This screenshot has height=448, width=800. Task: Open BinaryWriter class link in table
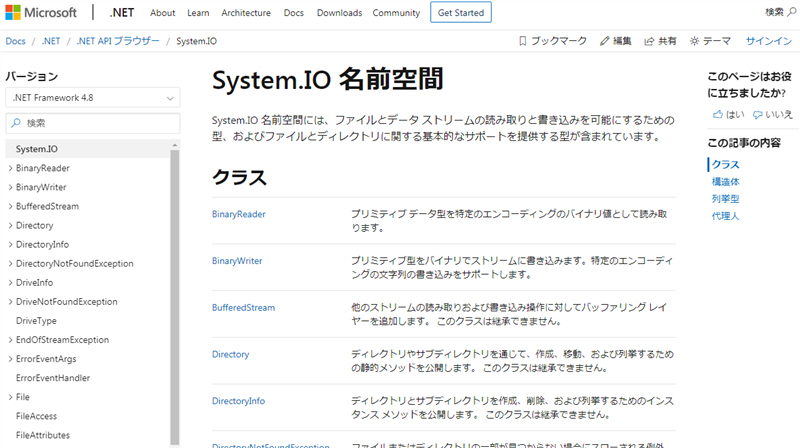coord(237,261)
